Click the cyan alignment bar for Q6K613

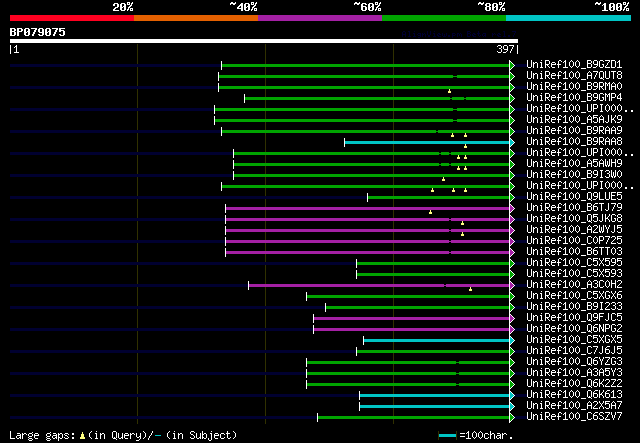coord(434,396)
